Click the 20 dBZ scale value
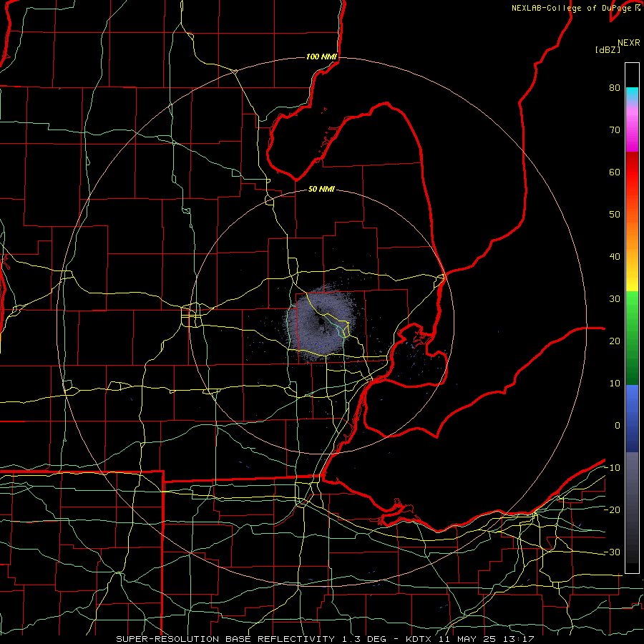 point(615,341)
